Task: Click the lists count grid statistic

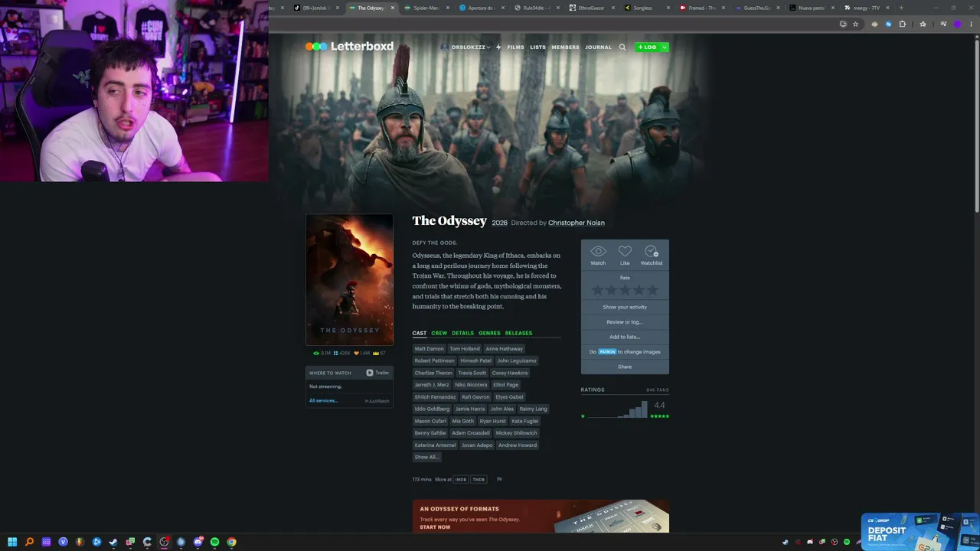Action: (x=342, y=354)
